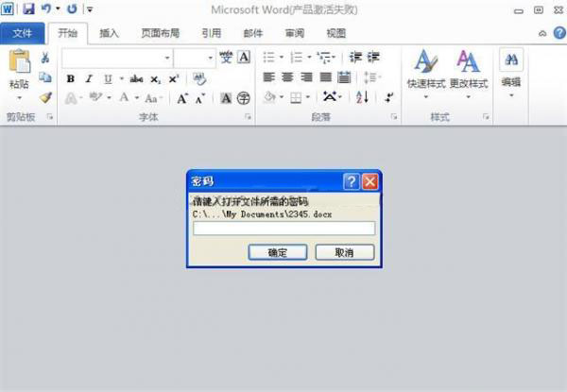
Task: Click the text highlight color button
Action: [95, 97]
